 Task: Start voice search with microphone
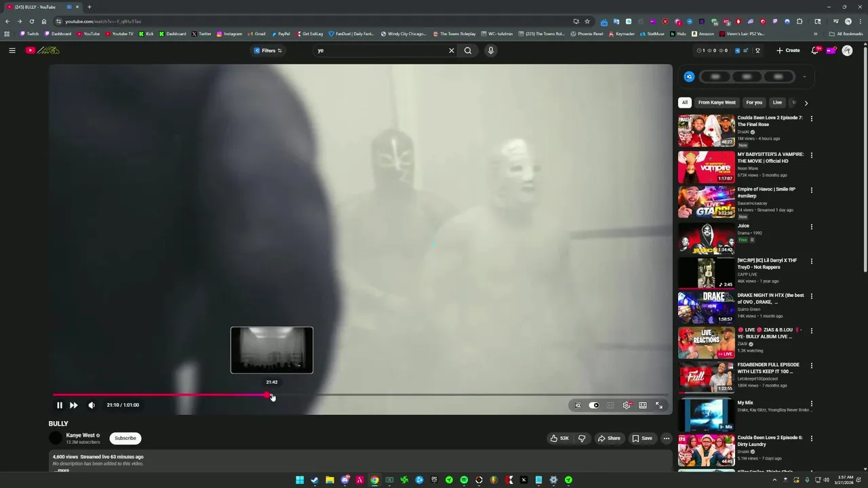(491, 50)
